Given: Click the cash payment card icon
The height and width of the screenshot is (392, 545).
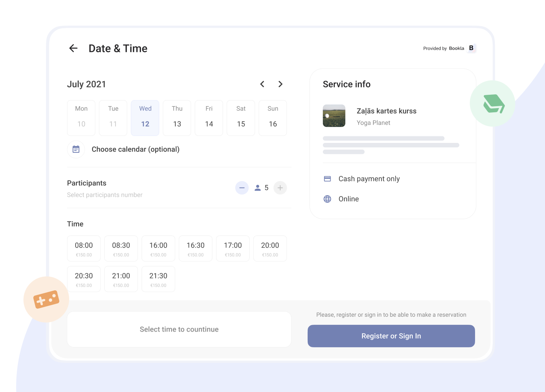Looking at the screenshot, I should [x=328, y=179].
